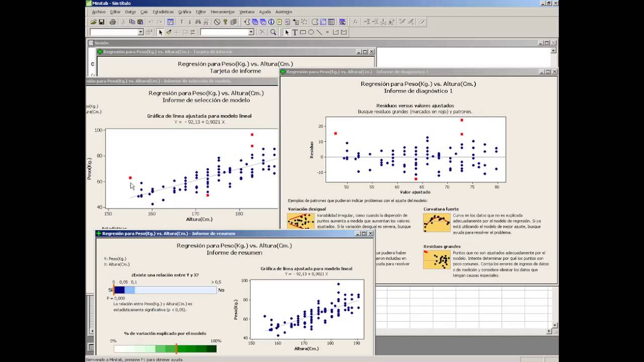Click the % de variación green gradient bar

(165, 348)
